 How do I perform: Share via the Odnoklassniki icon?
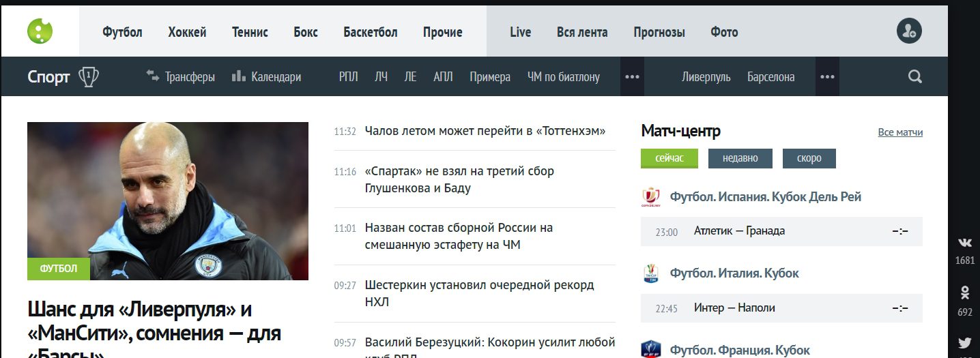(x=965, y=293)
